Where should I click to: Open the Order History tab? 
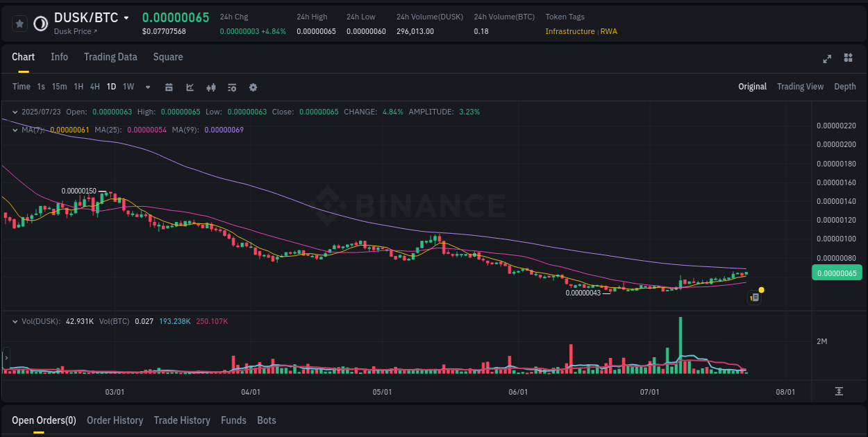(x=115, y=420)
